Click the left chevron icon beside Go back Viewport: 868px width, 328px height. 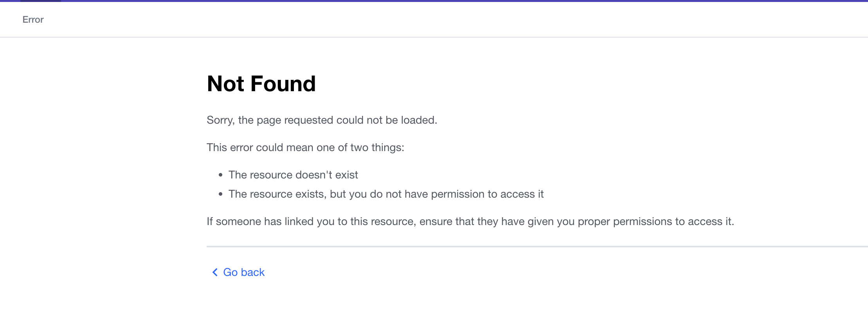(215, 272)
